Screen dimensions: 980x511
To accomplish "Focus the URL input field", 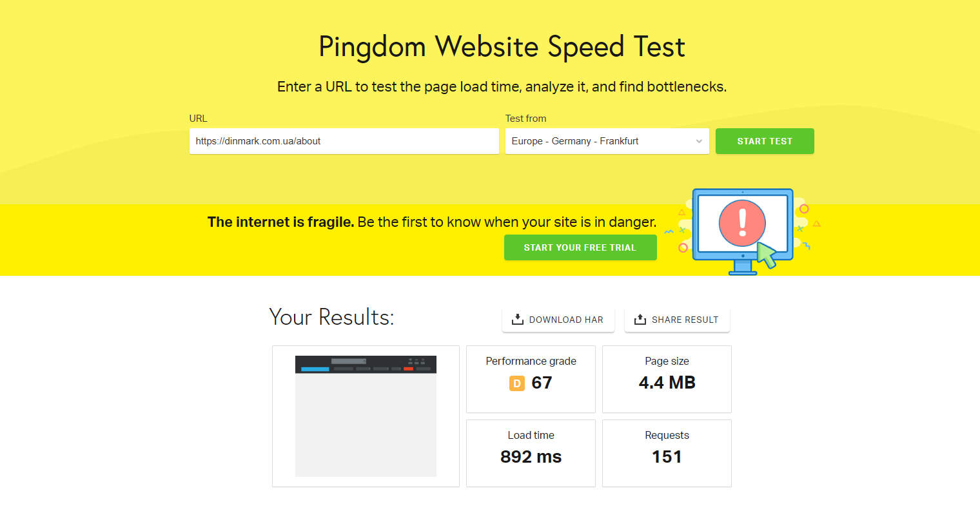I will [x=344, y=141].
